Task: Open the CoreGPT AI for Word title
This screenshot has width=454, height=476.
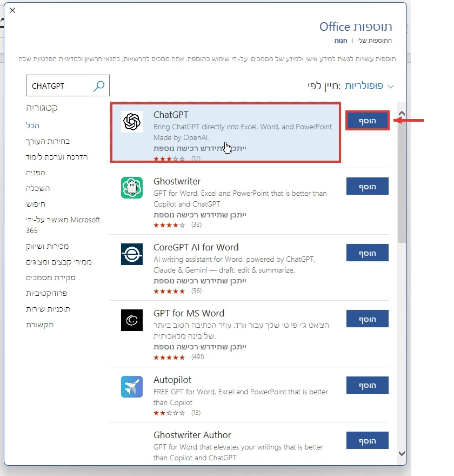Action: [x=196, y=247]
